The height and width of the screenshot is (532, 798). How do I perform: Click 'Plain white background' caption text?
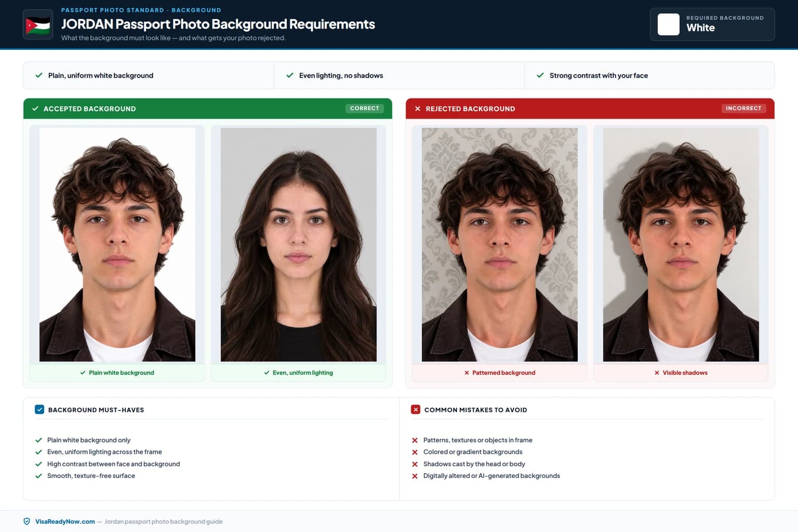tap(122, 373)
